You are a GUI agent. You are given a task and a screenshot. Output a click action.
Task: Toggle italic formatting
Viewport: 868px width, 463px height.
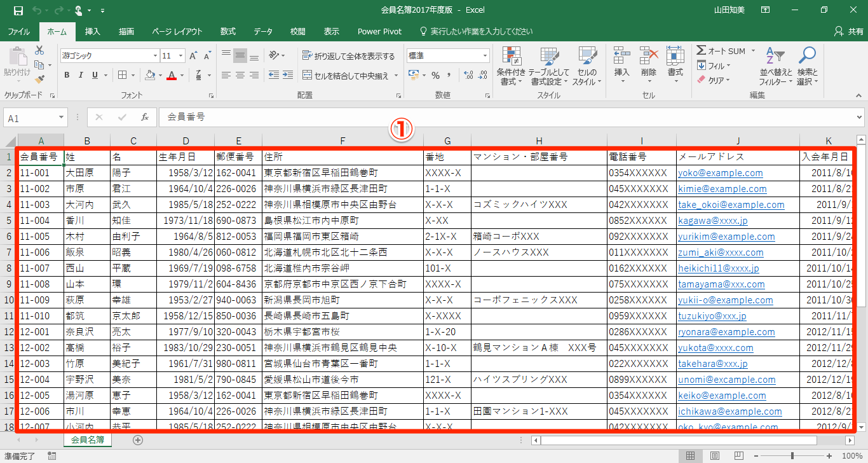click(x=81, y=76)
